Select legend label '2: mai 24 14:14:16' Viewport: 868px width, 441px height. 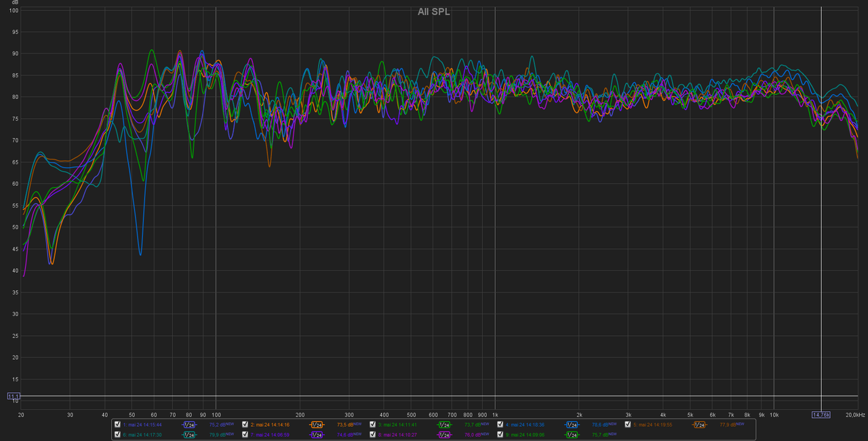tap(270, 425)
